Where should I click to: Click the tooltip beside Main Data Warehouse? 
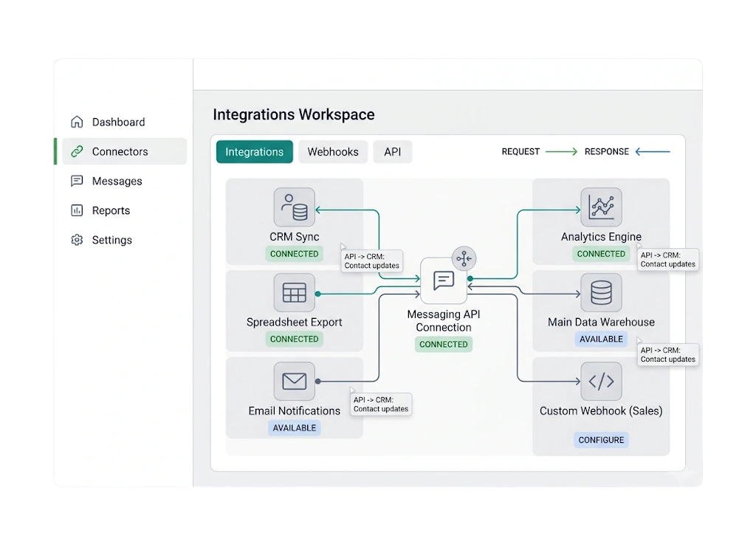667,355
